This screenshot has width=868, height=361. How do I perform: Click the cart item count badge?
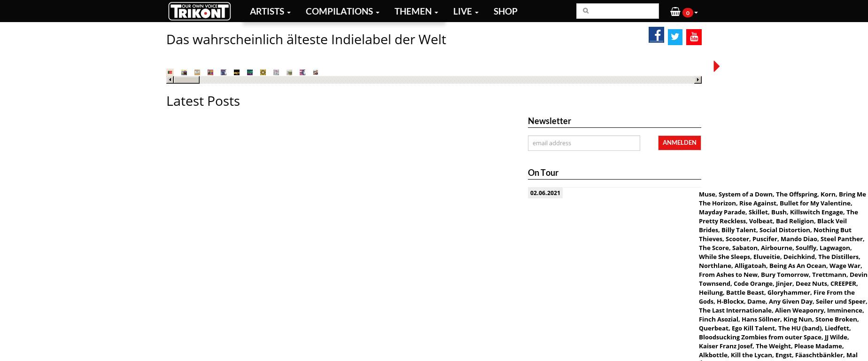(x=687, y=13)
